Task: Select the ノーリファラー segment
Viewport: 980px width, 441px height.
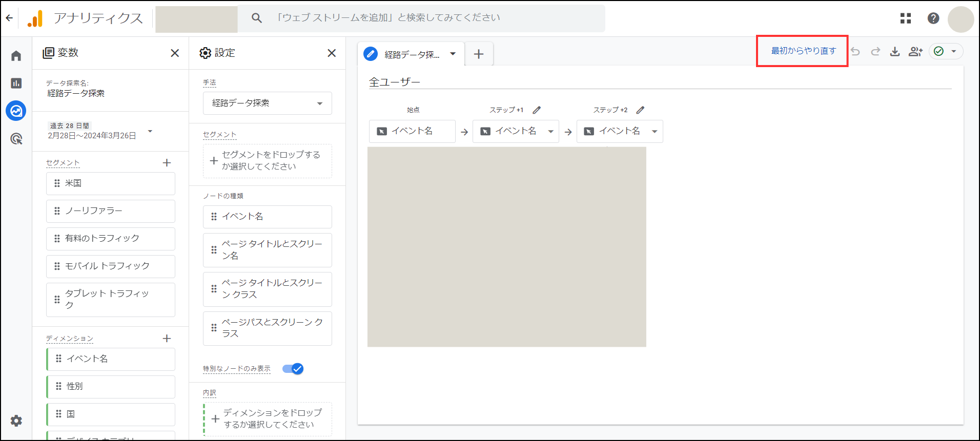Action: pyautogui.click(x=111, y=211)
